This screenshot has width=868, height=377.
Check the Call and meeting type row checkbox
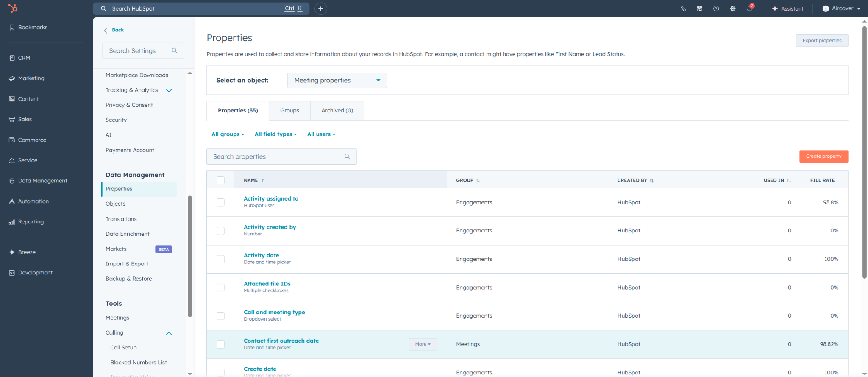220,316
